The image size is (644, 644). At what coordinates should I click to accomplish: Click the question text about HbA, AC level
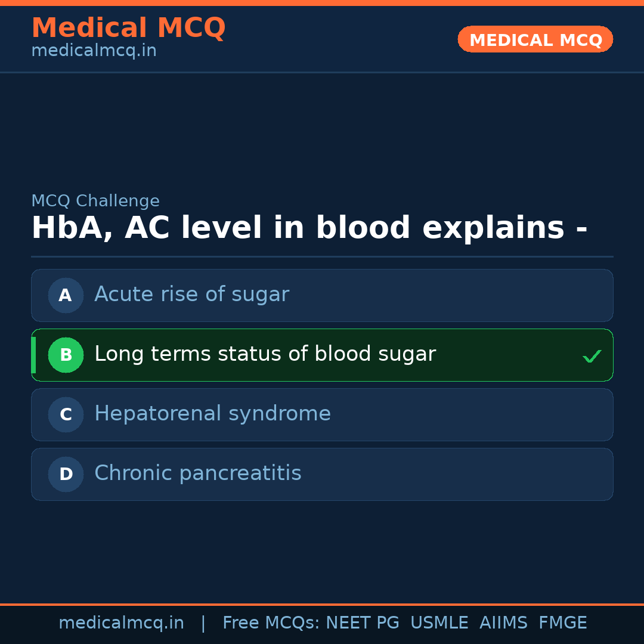(309, 228)
